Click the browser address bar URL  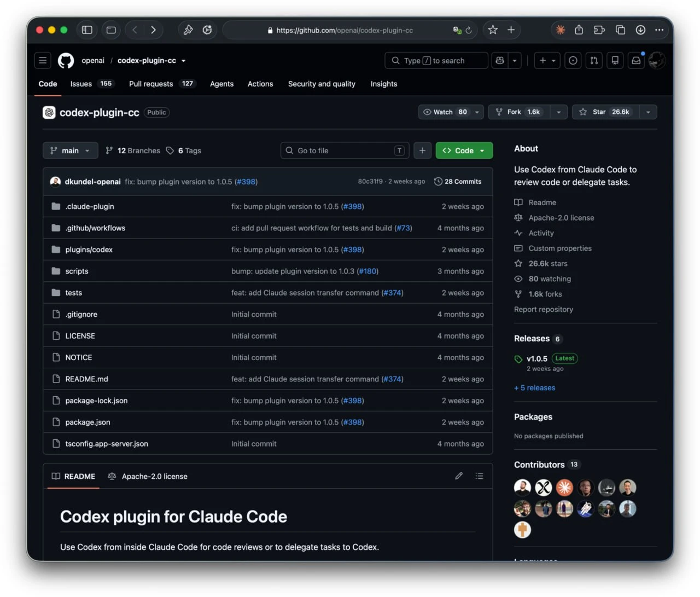click(345, 30)
